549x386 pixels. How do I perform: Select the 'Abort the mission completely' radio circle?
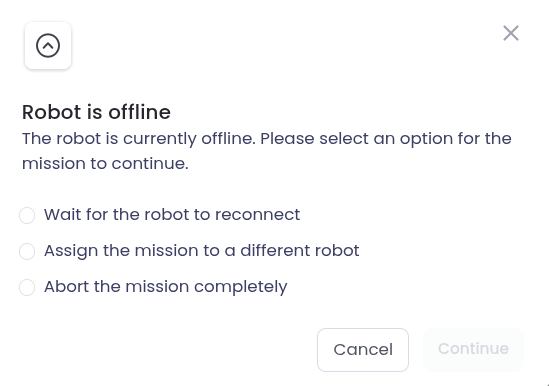(27, 287)
